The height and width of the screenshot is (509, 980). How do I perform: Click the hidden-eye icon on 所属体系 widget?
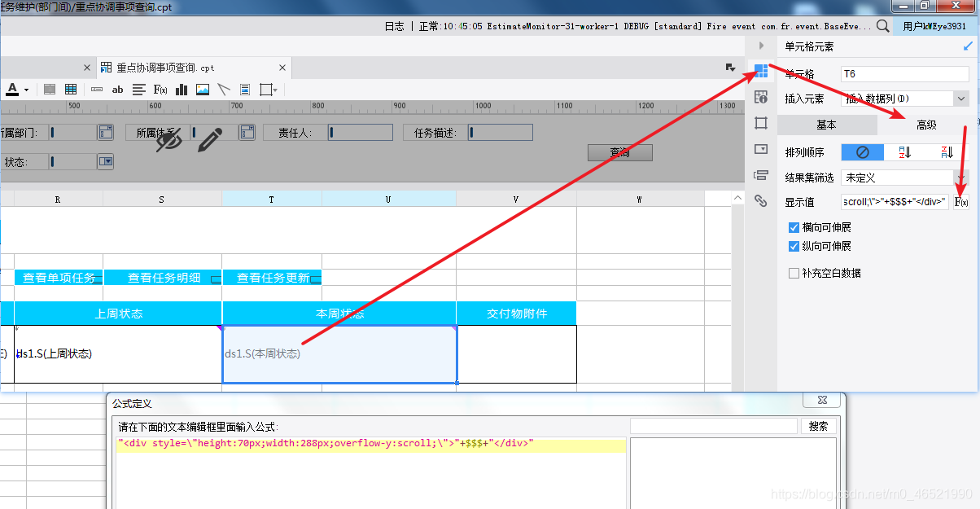[x=169, y=140]
